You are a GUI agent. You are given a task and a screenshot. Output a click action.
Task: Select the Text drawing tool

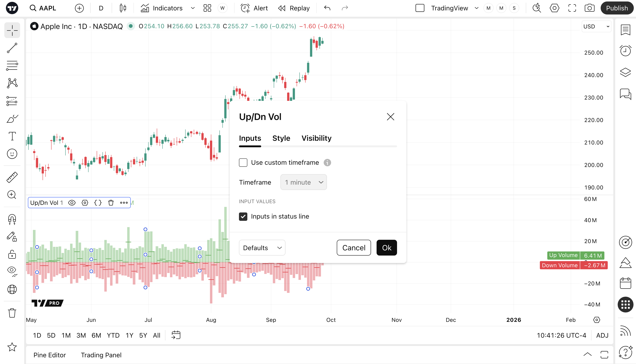tap(12, 136)
